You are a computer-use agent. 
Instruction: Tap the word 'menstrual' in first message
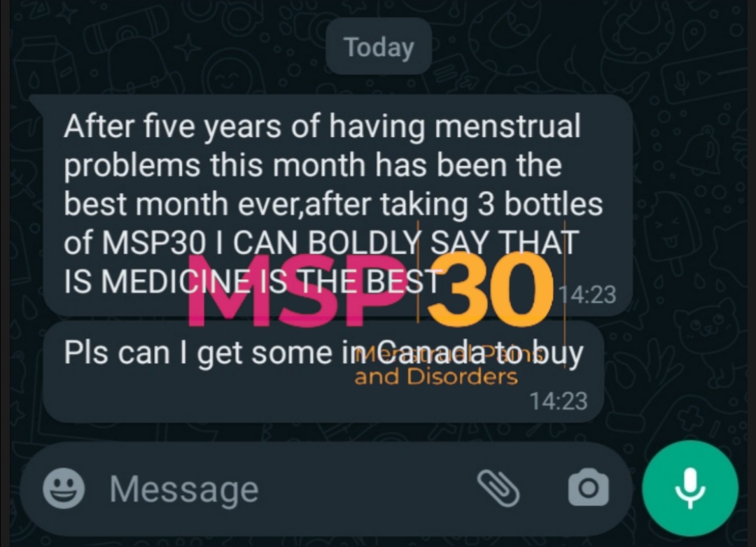tap(507, 127)
